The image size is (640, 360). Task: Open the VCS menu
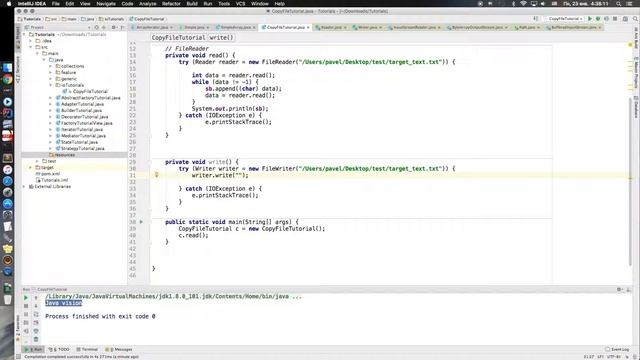point(240,4)
